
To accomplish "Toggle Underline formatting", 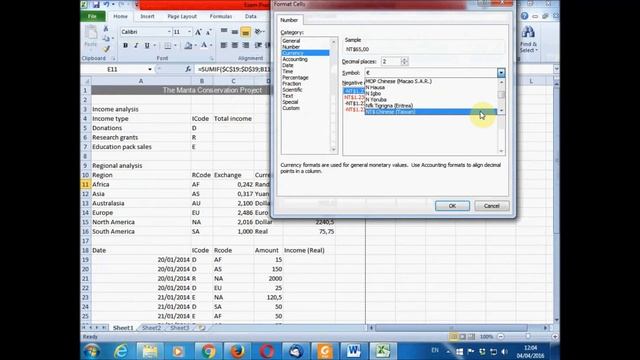I will (147, 45).
